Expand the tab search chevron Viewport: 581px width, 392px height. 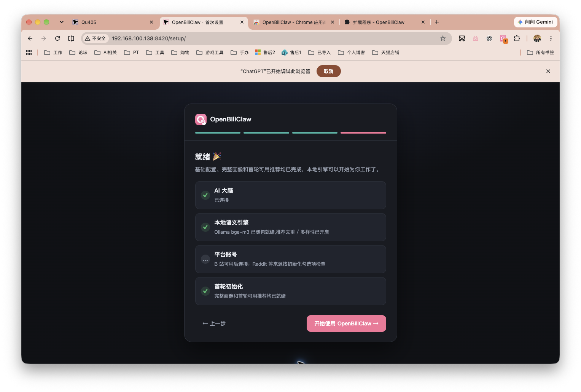62,22
